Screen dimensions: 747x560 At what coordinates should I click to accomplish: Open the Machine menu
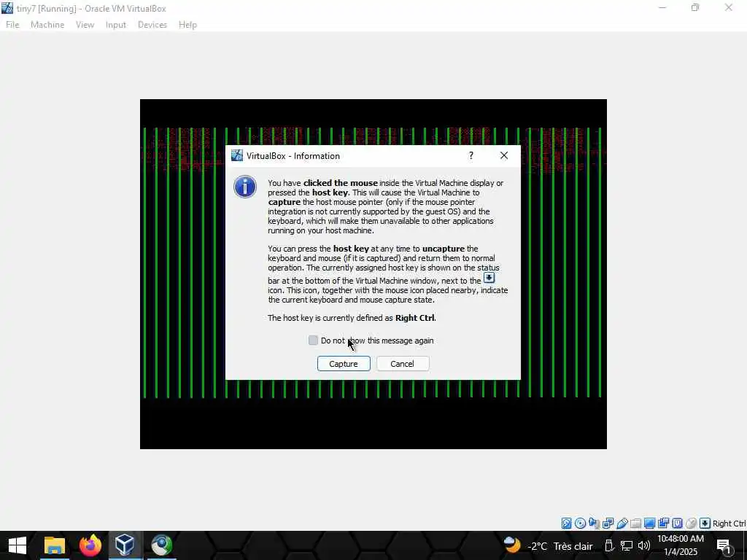(x=47, y=25)
